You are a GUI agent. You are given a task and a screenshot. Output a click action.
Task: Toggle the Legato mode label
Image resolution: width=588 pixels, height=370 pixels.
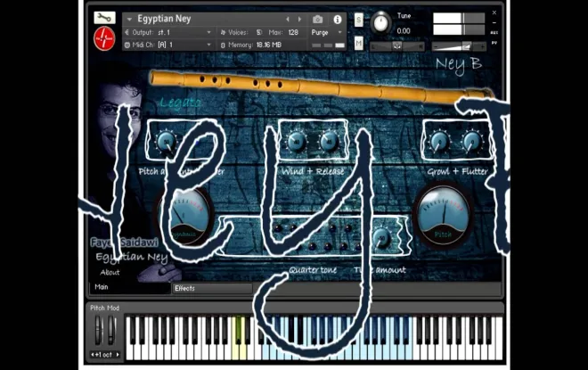point(180,103)
